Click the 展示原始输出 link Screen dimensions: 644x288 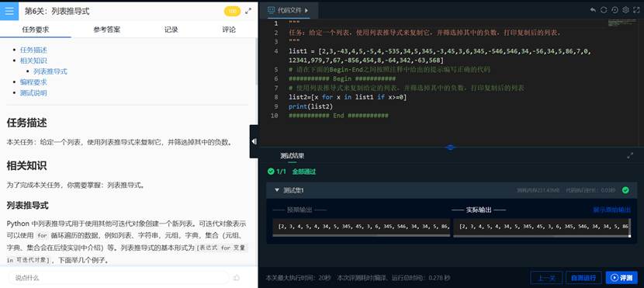[611, 210]
